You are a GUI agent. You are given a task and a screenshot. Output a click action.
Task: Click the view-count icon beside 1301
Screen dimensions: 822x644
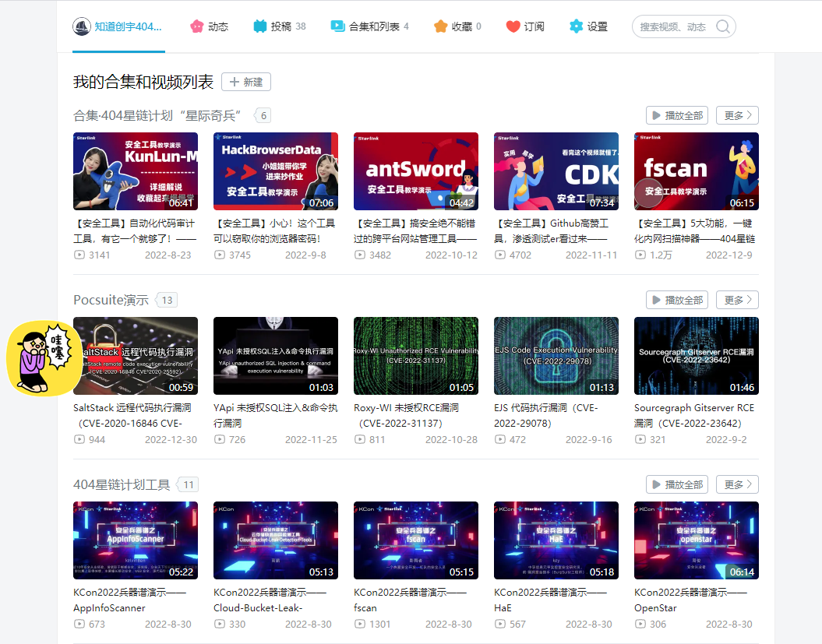360,624
